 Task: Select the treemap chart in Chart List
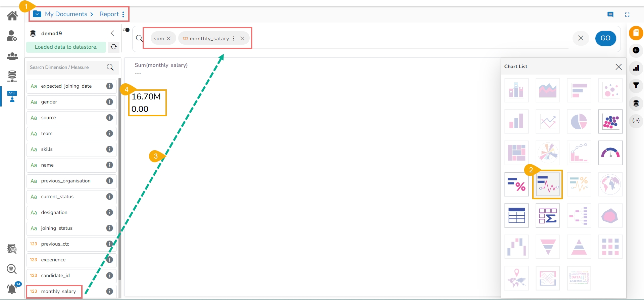(x=516, y=153)
